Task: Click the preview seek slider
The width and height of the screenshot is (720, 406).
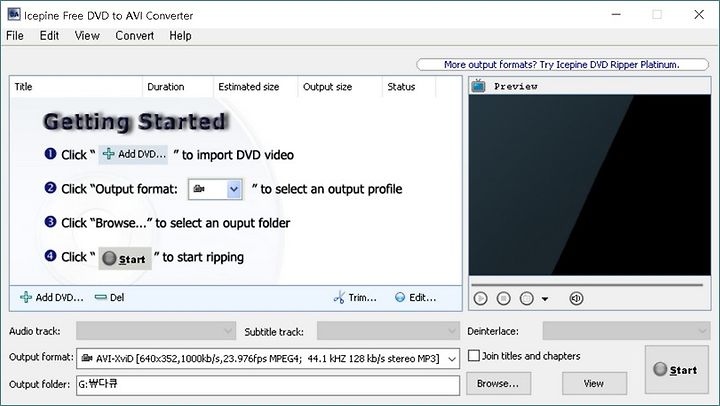Action: coord(587,285)
